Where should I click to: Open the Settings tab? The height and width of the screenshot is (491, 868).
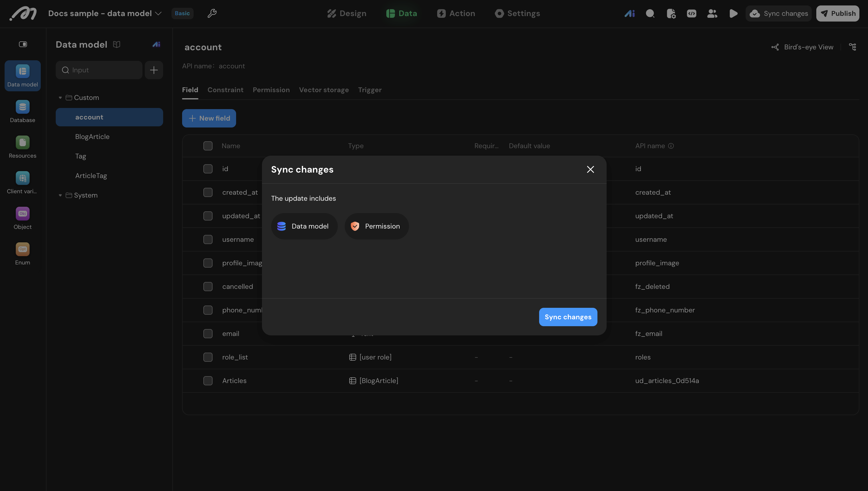click(x=517, y=13)
